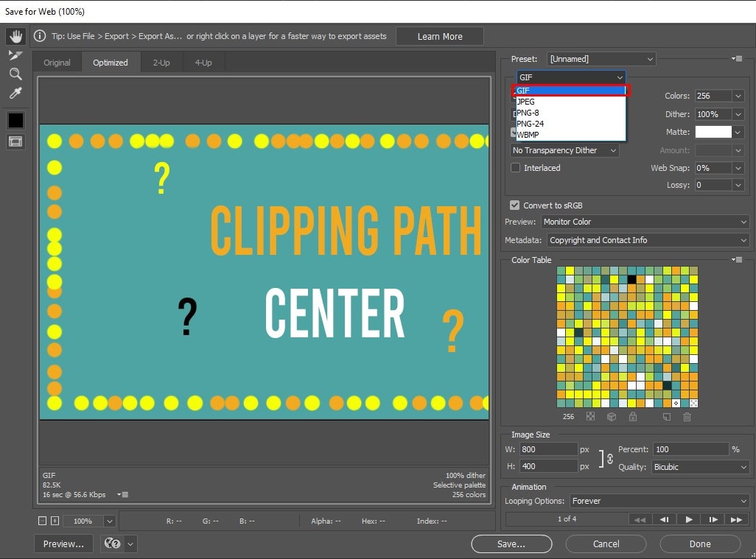Uncheck Convert to sRGB
The width and height of the screenshot is (756, 559).
click(515, 205)
